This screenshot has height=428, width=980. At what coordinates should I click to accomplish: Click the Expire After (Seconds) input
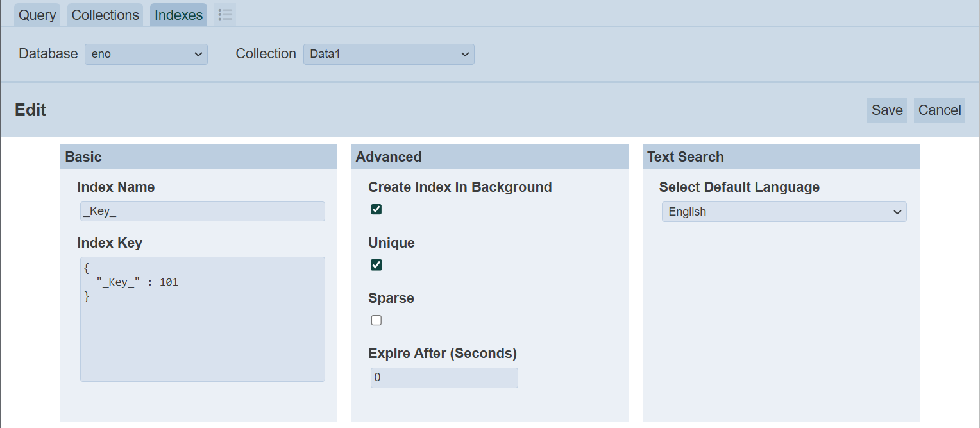coord(444,378)
